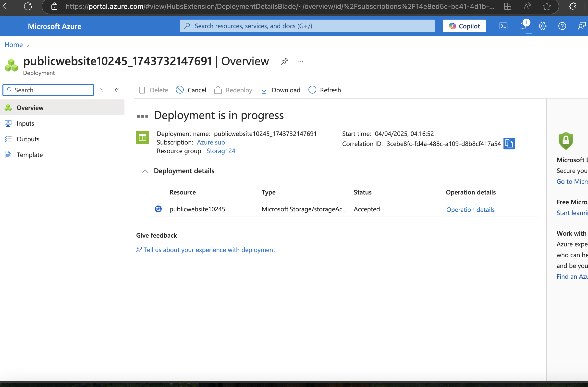Collapse the Deployment details section
This screenshot has width=588, height=387.
pos(145,171)
